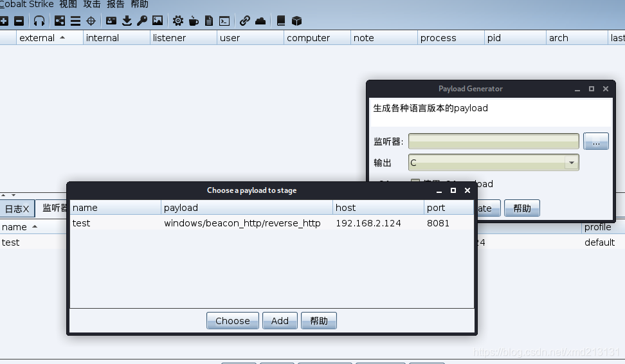This screenshot has width=625, height=364.
Task: Expand pane with down splitter arrow
Action: (14, 196)
